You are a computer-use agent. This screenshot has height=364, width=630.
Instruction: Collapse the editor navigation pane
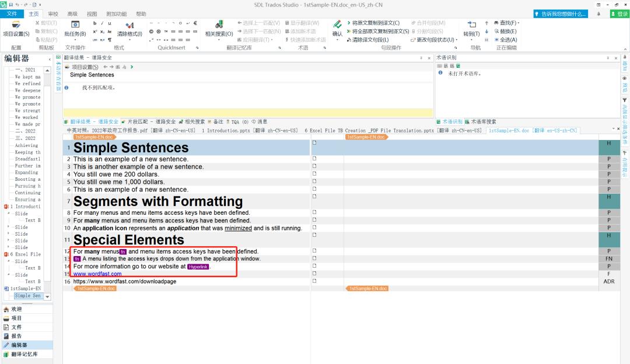(49, 59)
